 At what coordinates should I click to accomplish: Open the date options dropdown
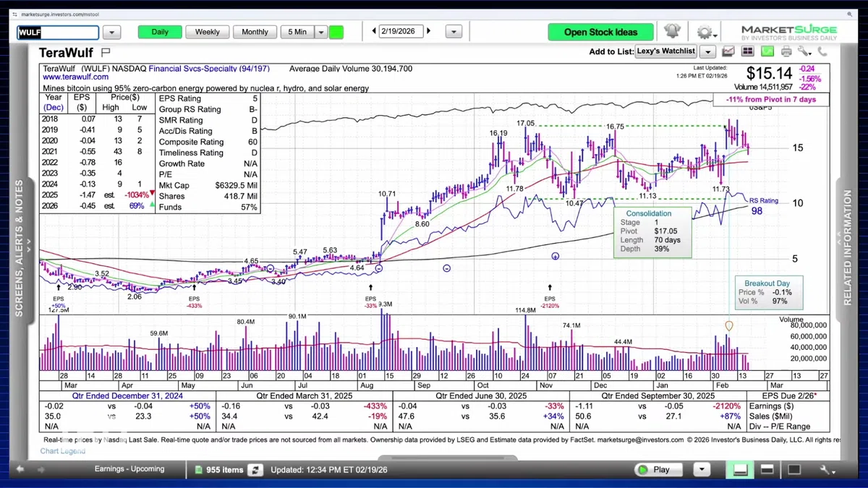(454, 32)
